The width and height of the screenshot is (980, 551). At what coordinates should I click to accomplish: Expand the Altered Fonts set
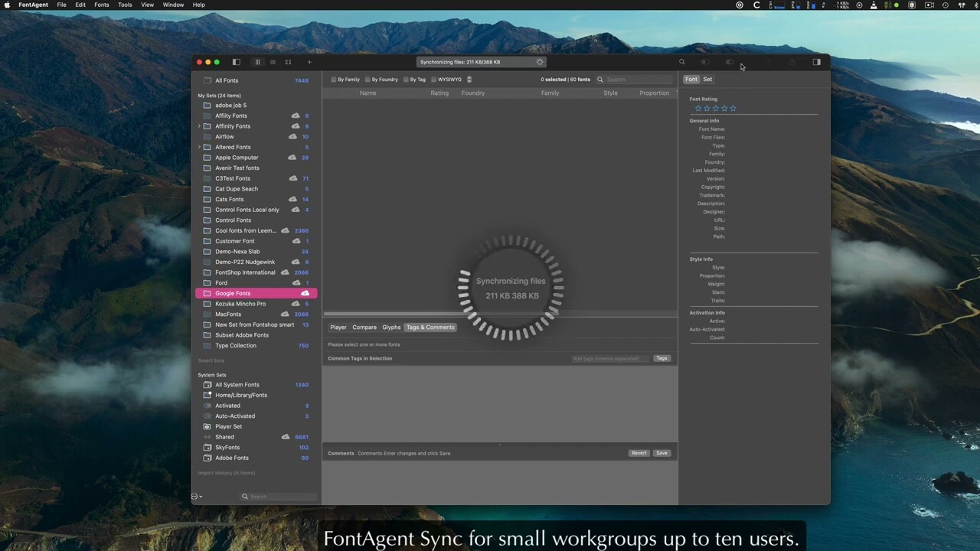199,147
